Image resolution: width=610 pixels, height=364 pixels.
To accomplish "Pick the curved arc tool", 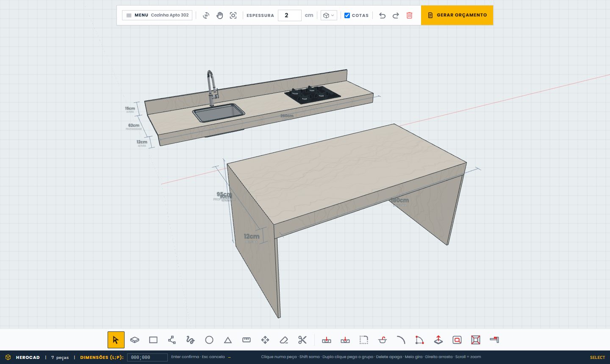I will pos(401,340).
